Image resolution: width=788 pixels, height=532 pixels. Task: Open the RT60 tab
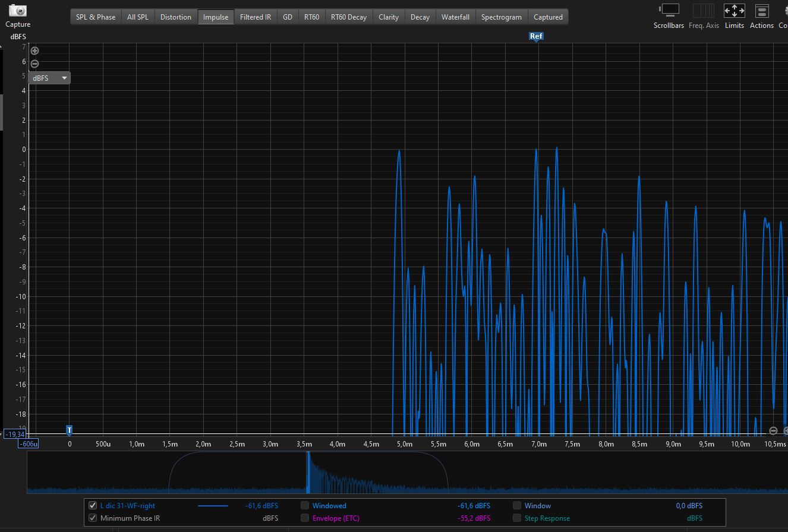(x=311, y=17)
